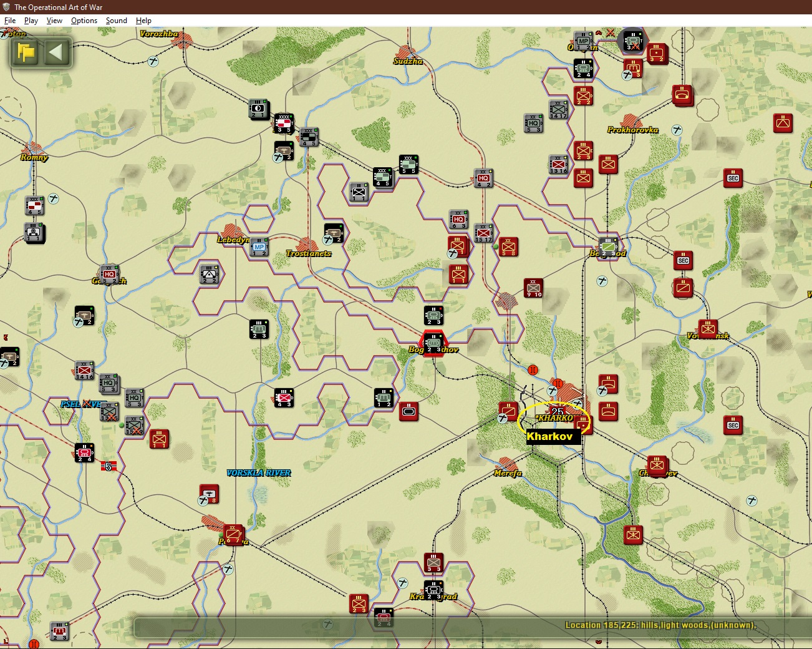Select the SEC unit east of Belgorod

(683, 261)
